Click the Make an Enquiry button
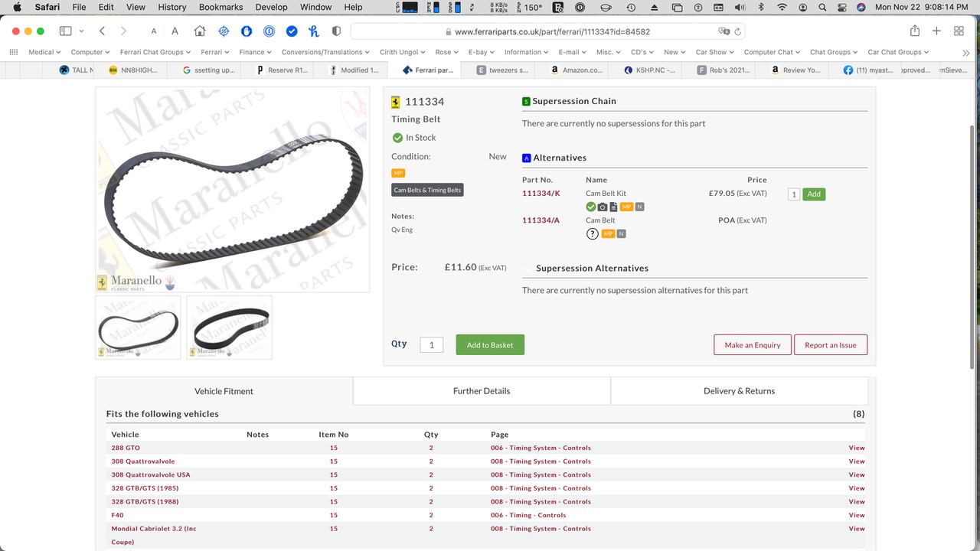This screenshot has width=980, height=551. point(753,344)
